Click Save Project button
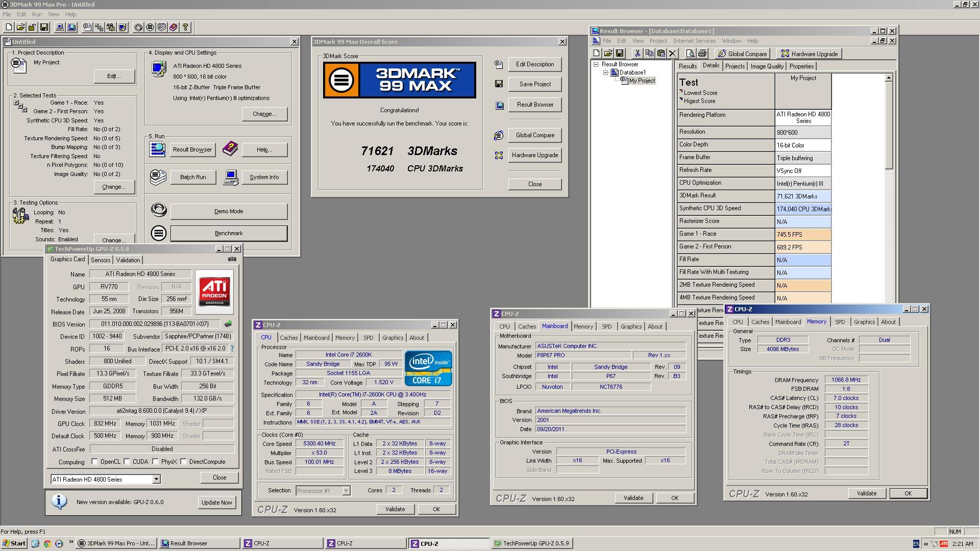The width and height of the screenshot is (980, 551). [535, 84]
